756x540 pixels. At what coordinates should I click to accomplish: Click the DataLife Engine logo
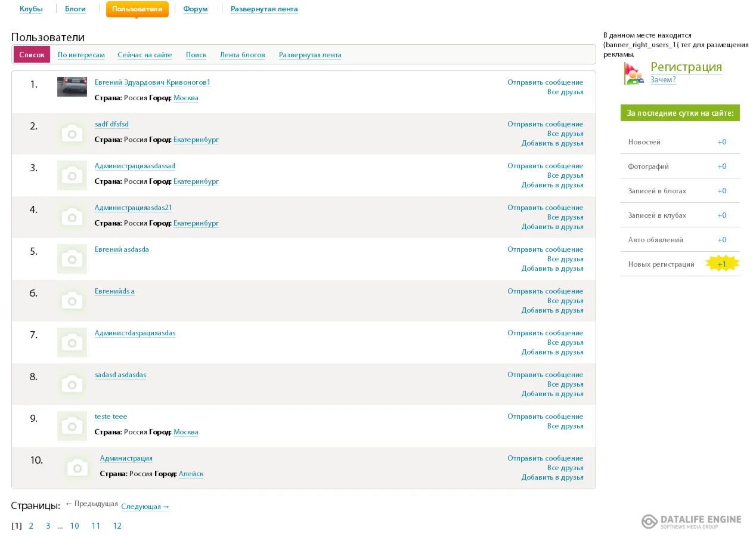[x=692, y=522]
